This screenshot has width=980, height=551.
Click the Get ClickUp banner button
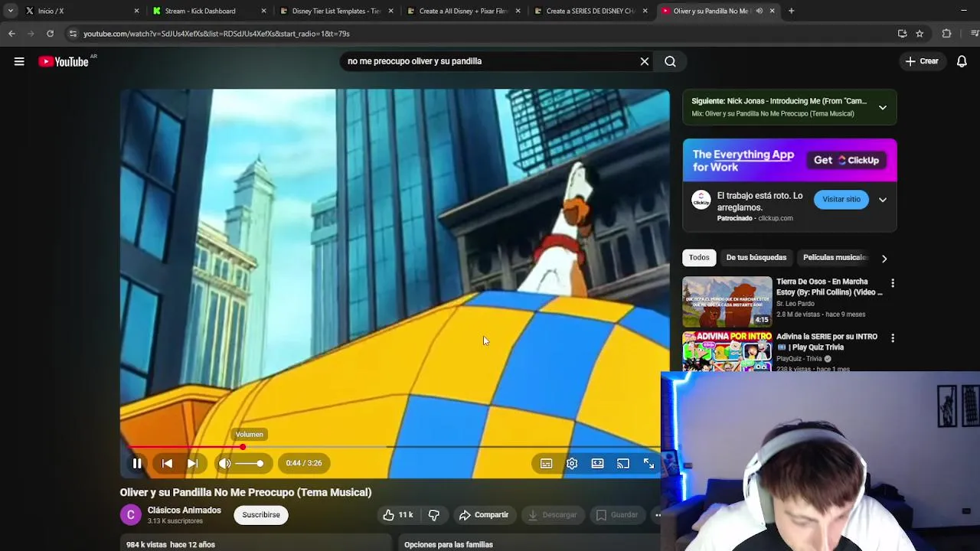847,160
